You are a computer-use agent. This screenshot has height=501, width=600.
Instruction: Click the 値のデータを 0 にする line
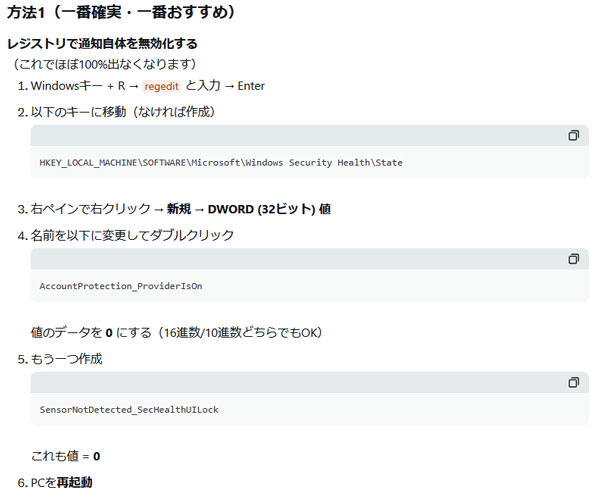(176, 332)
